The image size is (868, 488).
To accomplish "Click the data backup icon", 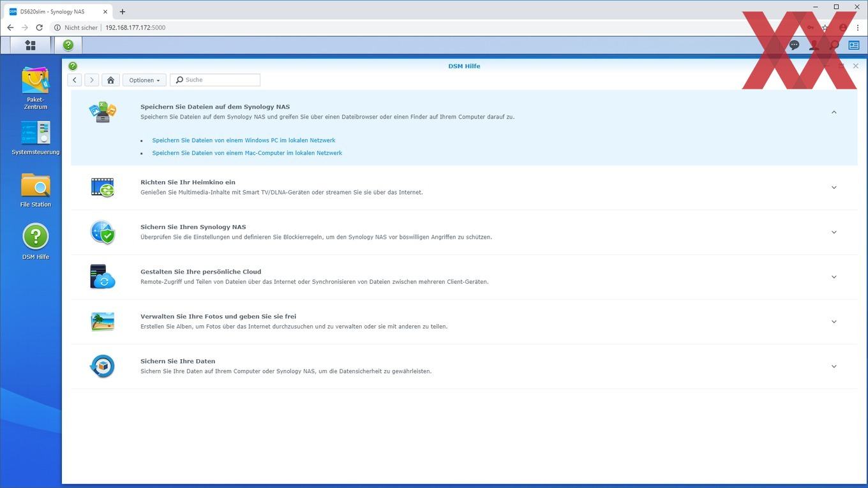I will (102, 366).
